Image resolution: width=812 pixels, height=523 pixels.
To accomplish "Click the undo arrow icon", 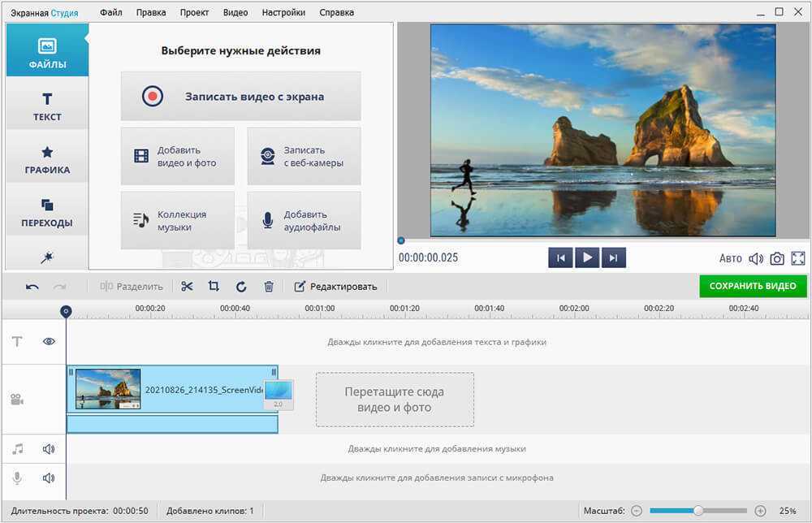I will coord(32,286).
